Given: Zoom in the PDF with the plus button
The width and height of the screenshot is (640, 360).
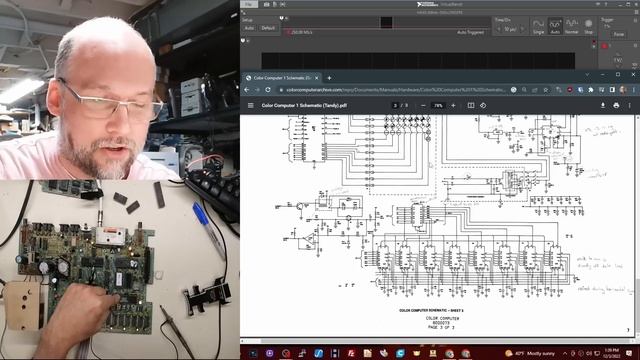Looking at the screenshot, I should [453, 105].
